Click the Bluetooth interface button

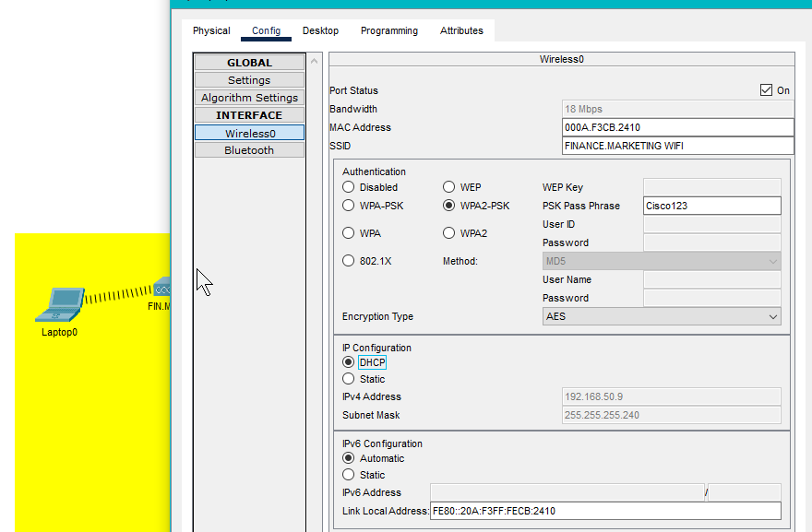[249, 150]
